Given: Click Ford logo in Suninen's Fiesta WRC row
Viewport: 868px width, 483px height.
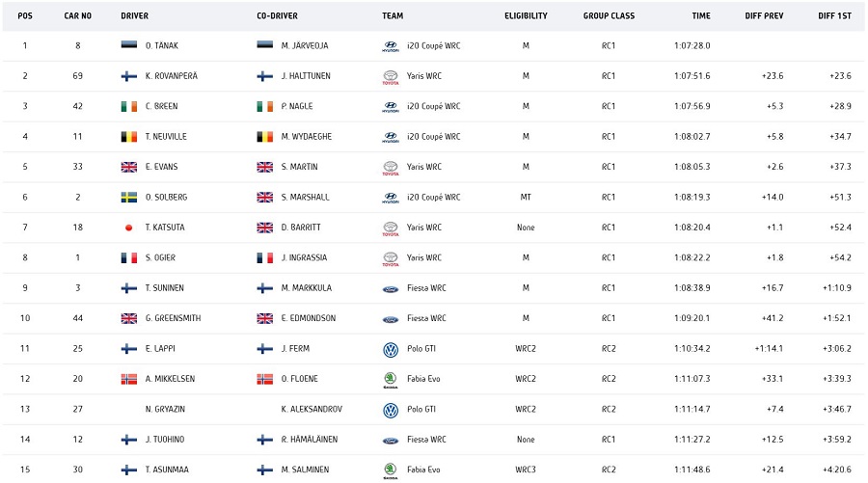Looking at the screenshot, I should [x=391, y=288].
